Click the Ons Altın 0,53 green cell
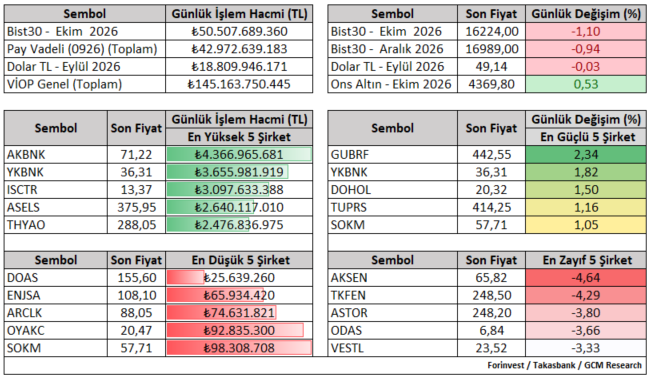649x378 pixels. tap(586, 84)
